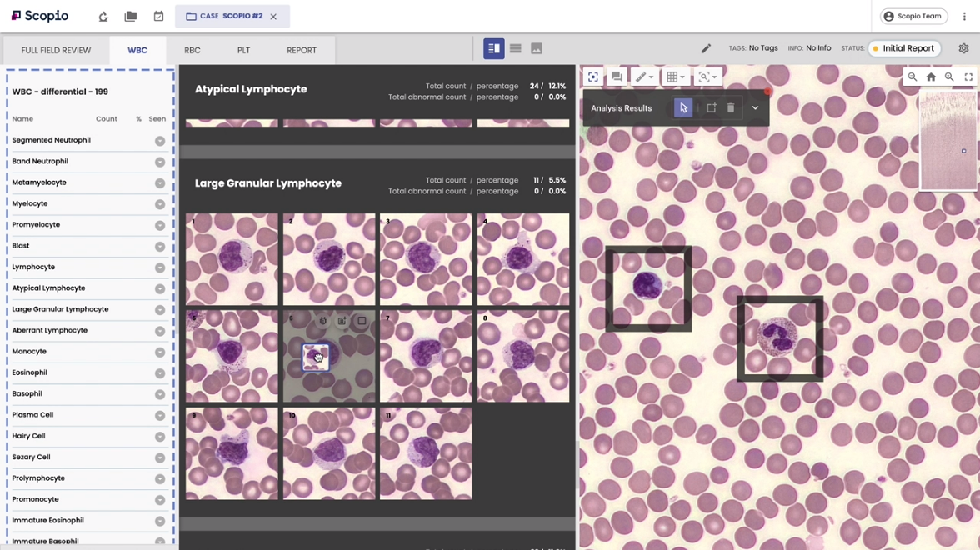980x550 pixels.
Task: Switch to the RBC tab
Action: click(x=192, y=50)
